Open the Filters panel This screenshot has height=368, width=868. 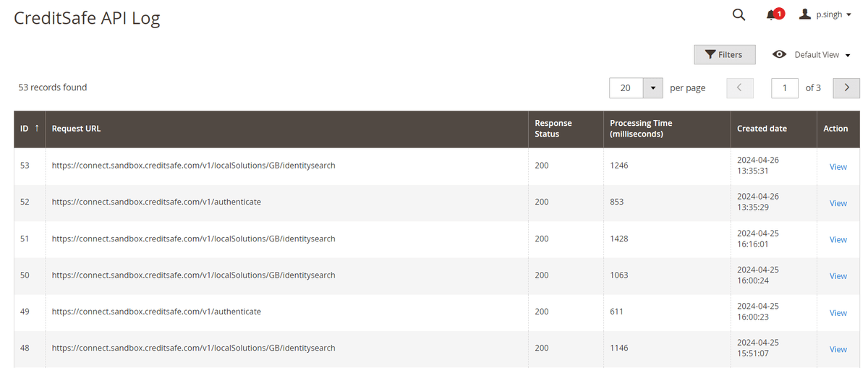(x=724, y=55)
